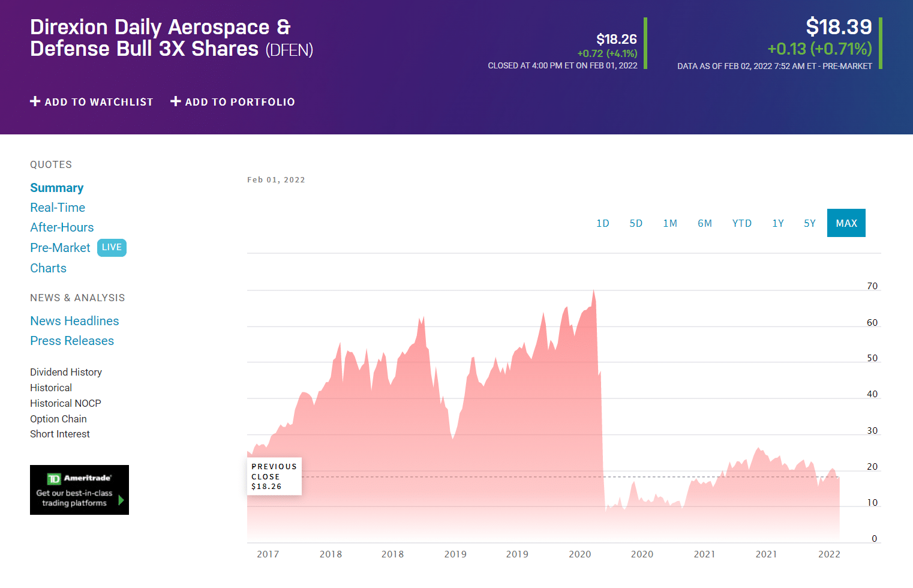
Task: Select the 1M chart range option
Action: click(670, 223)
